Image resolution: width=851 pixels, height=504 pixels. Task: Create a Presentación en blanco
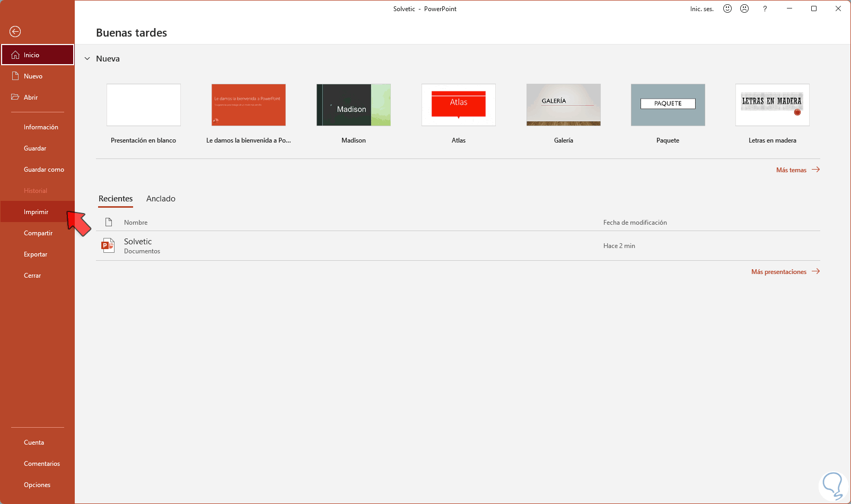[144, 105]
